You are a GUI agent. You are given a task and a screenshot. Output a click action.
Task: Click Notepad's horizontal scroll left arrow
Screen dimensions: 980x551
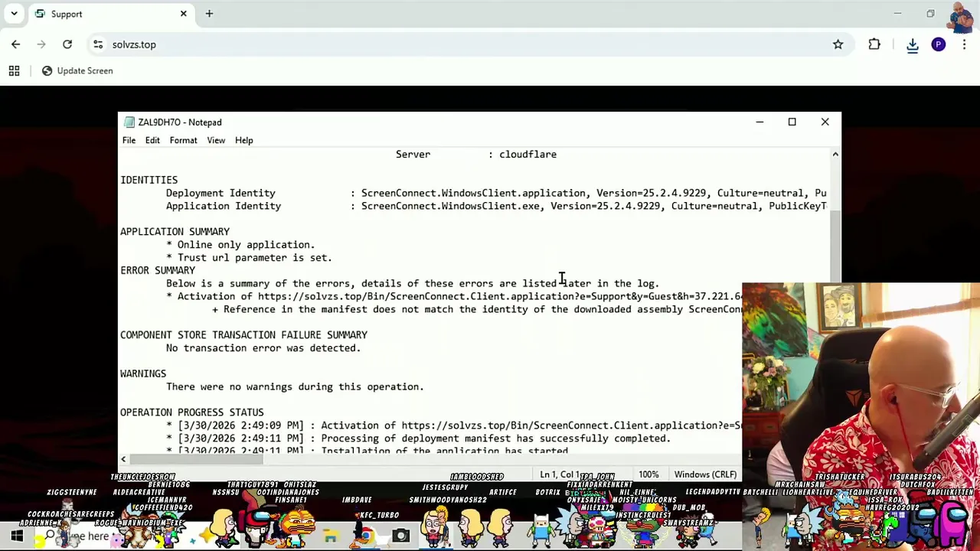point(123,459)
